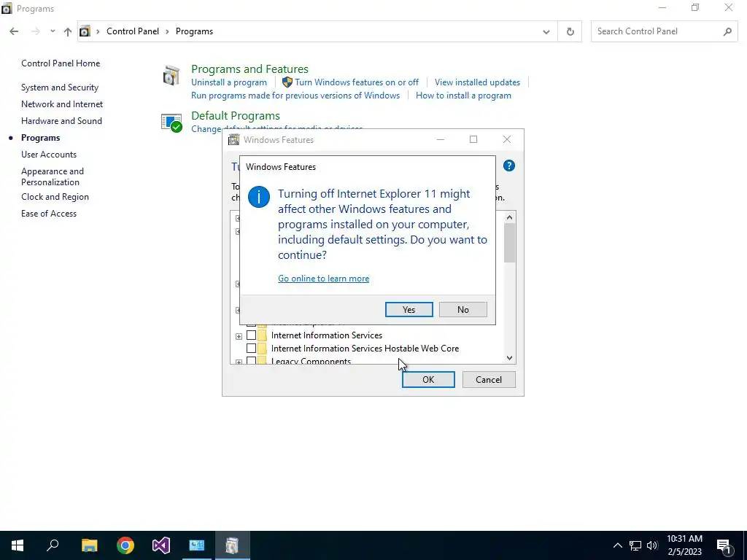
Task: Click the Control Panel address bar icon
Action: (85, 31)
